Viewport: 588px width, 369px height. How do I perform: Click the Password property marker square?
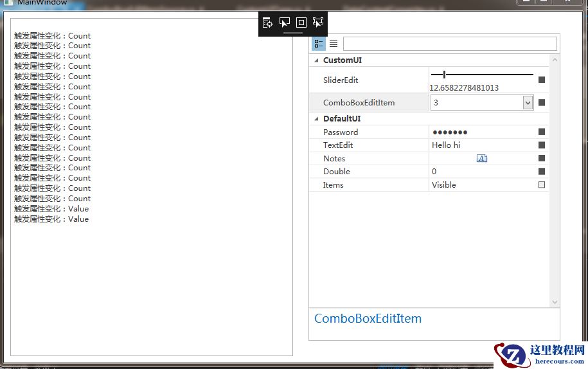[x=542, y=132]
